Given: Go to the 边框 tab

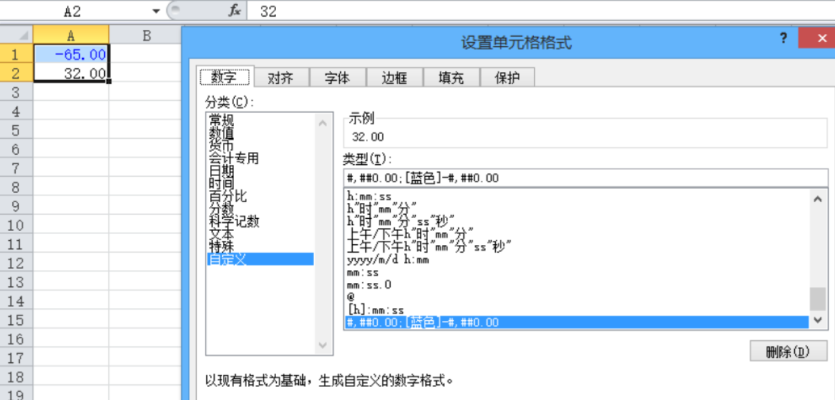Looking at the screenshot, I should [394, 78].
